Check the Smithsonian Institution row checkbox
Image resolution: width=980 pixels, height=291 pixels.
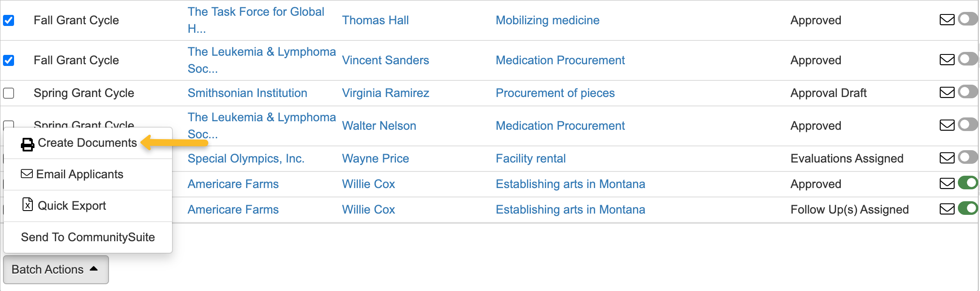9,93
